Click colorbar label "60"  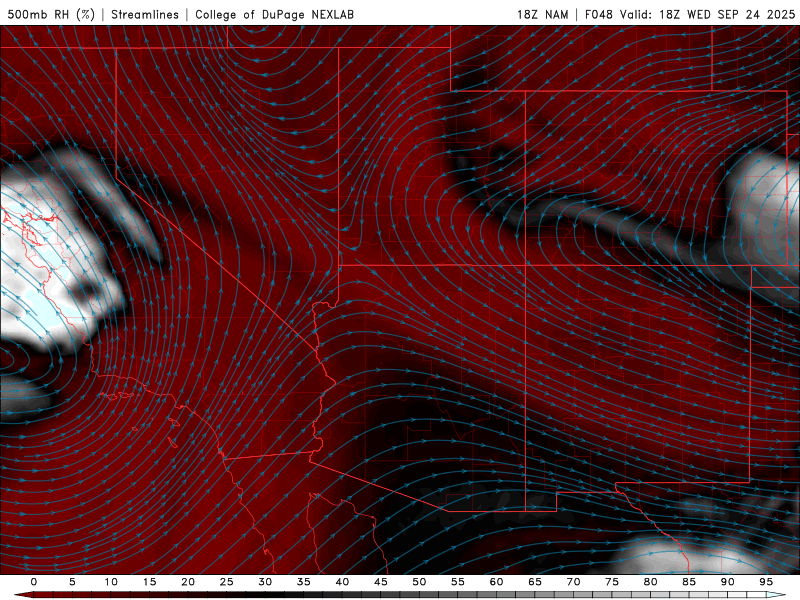496,582
